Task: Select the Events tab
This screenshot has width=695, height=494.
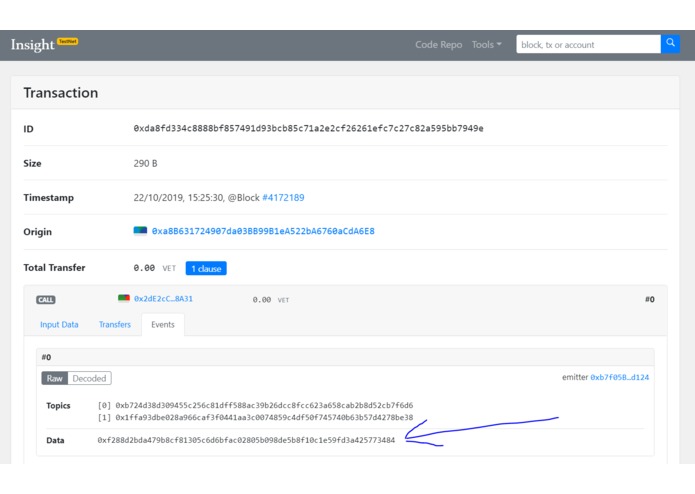Action: [163, 325]
